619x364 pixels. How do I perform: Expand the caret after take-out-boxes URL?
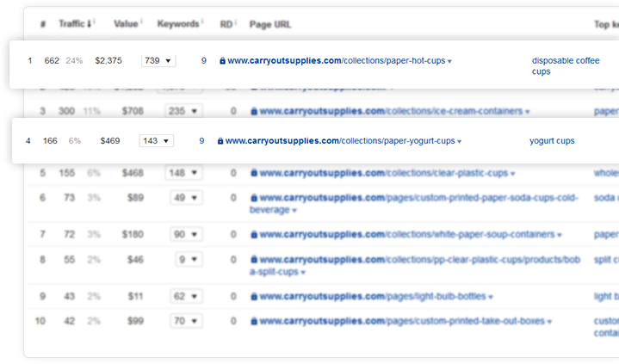click(549, 322)
